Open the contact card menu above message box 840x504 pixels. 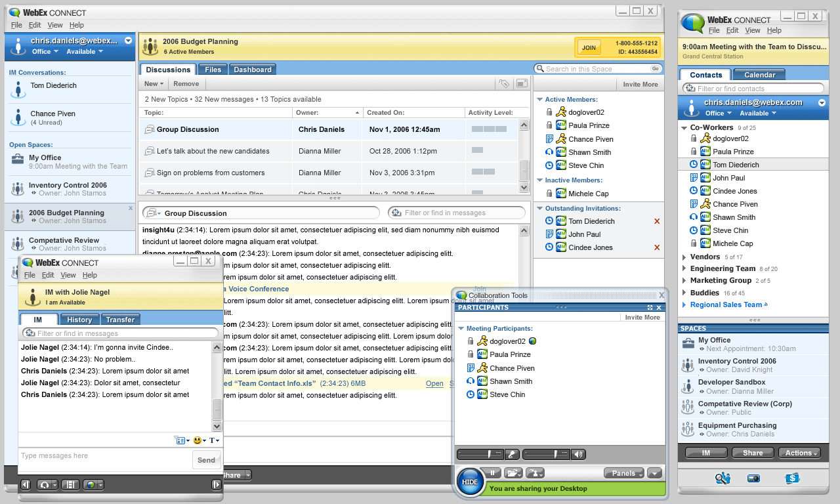[x=182, y=440]
